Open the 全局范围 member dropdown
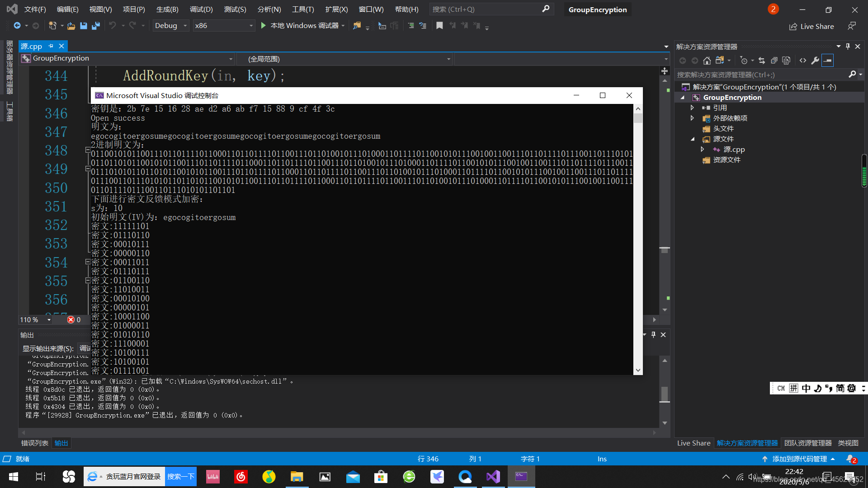The image size is (868, 488). [x=344, y=59]
